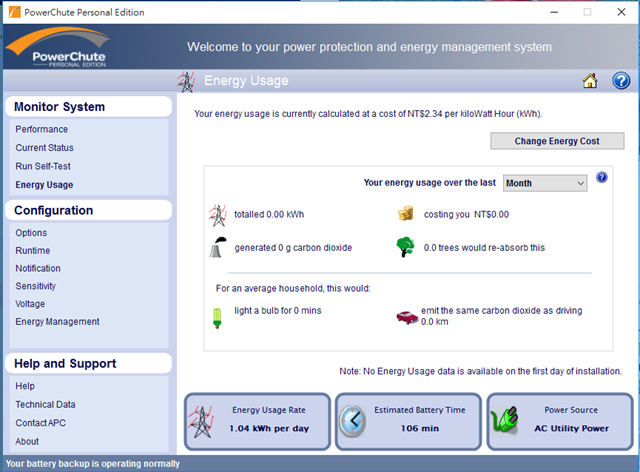640x472 pixels.
Task: Open the usage period Month dropdown
Action: click(x=545, y=183)
